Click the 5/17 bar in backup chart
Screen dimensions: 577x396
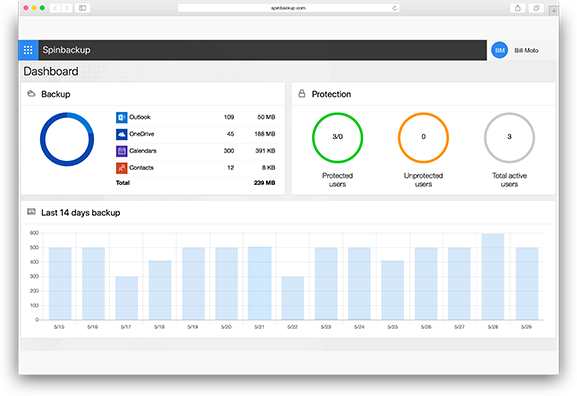tap(127, 298)
